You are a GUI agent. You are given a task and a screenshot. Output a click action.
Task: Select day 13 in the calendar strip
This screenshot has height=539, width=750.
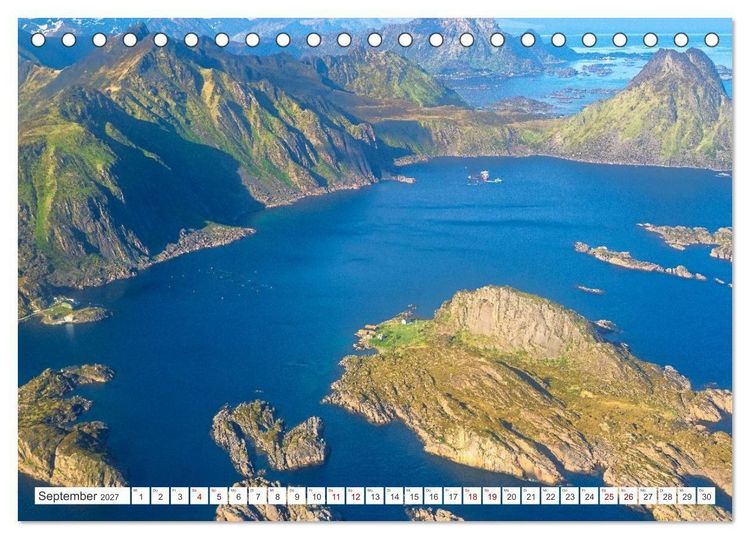[x=375, y=496]
